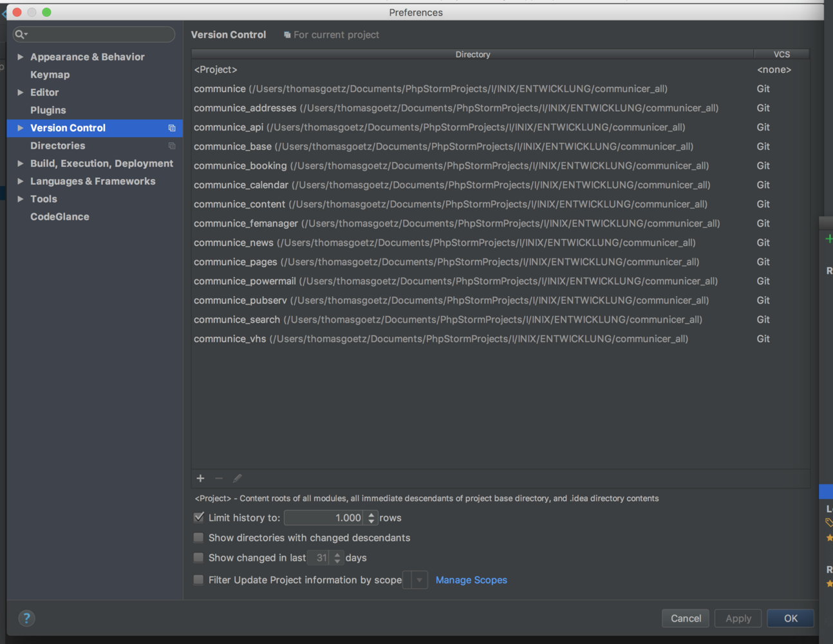
Task: Click project-level icon beside Directories item
Action: pos(172,146)
